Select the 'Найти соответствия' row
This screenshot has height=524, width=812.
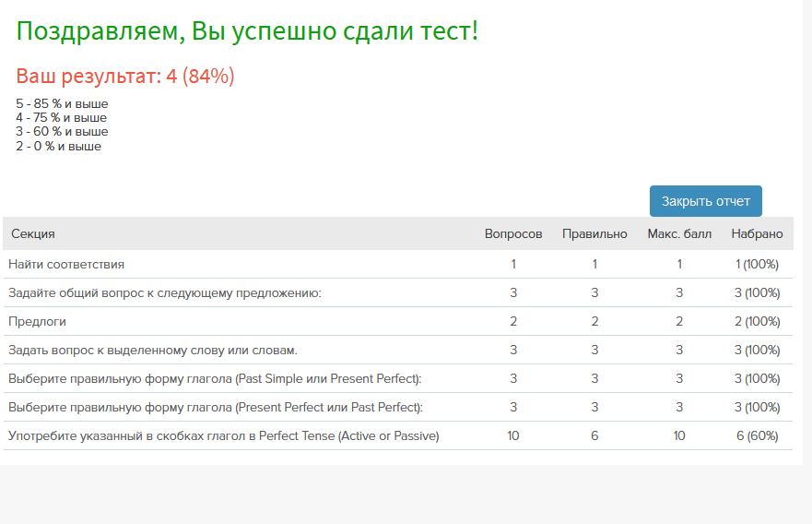398,265
